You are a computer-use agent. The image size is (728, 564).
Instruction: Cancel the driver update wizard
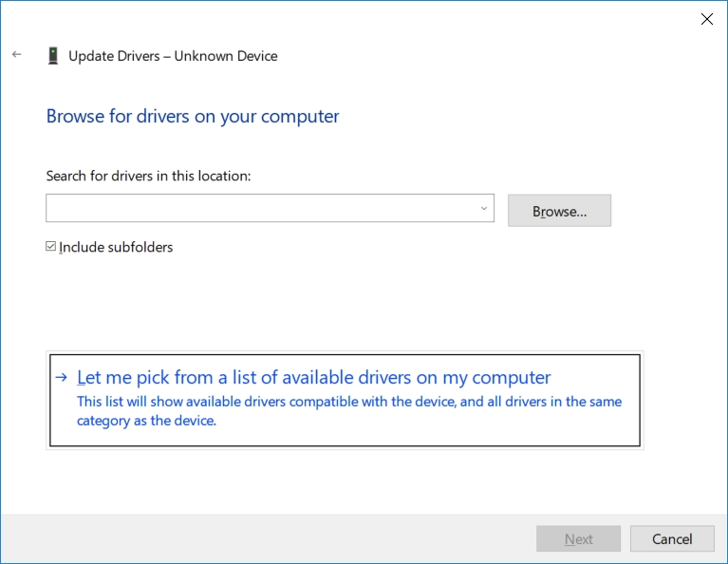[x=672, y=539]
